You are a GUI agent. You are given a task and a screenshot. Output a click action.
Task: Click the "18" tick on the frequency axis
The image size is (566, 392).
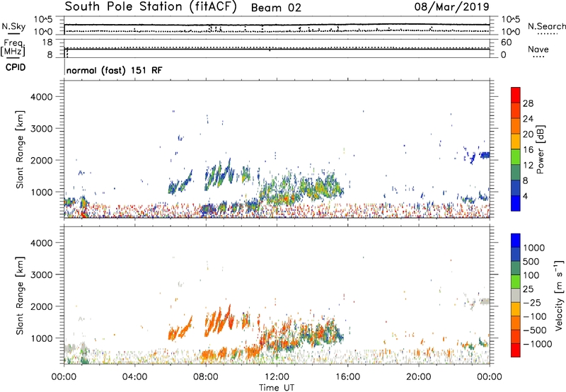(x=47, y=42)
